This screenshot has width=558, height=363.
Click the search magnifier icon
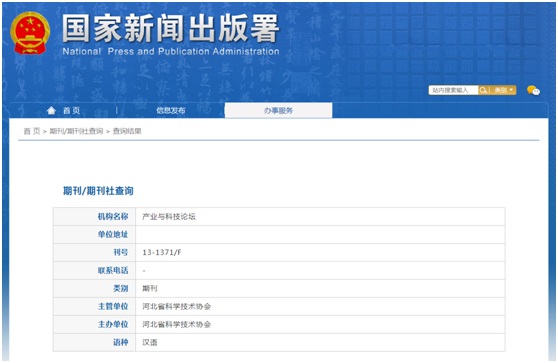[483, 90]
